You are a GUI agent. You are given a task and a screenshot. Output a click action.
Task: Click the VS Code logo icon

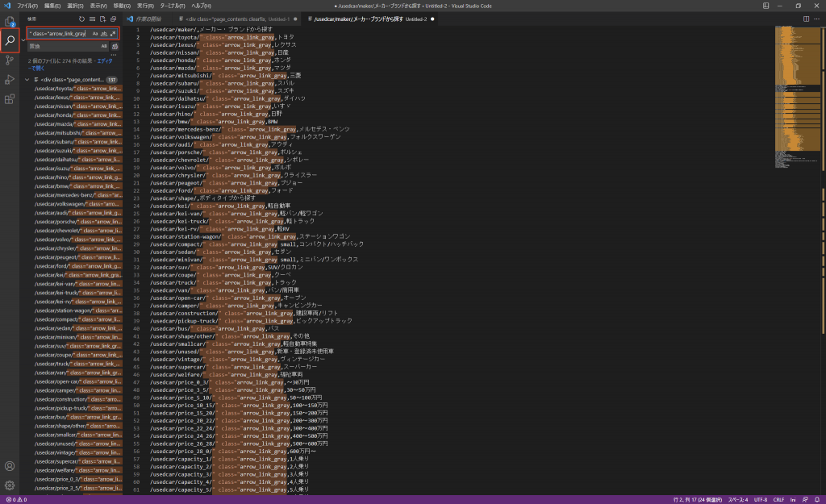point(6,6)
